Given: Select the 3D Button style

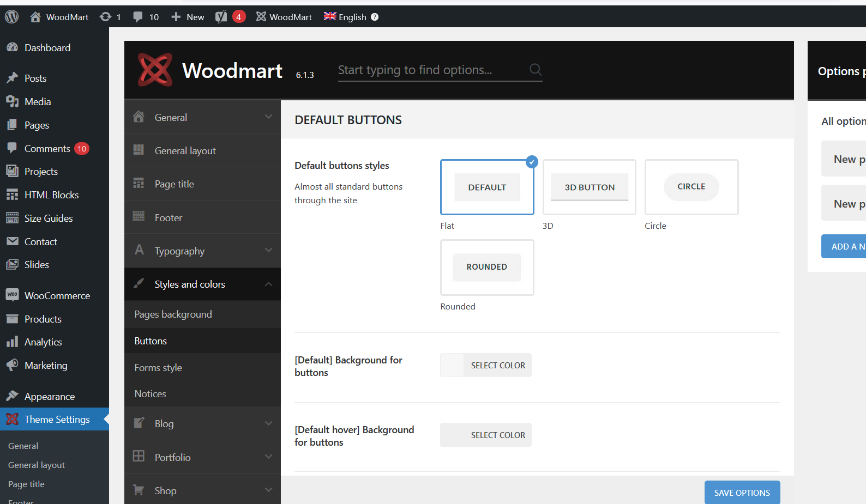Looking at the screenshot, I should click(x=590, y=187).
